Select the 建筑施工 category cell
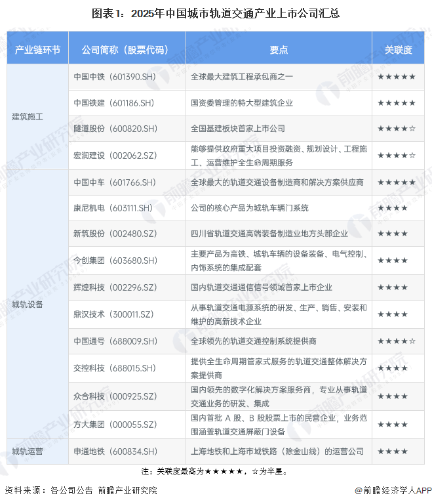This screenshot has height=504, width=432. coord(28,117)
